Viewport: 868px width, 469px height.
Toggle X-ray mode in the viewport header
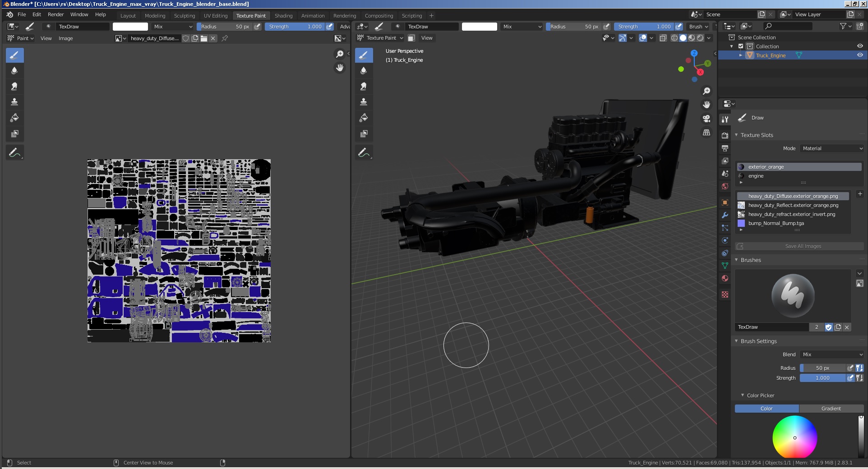663,38
